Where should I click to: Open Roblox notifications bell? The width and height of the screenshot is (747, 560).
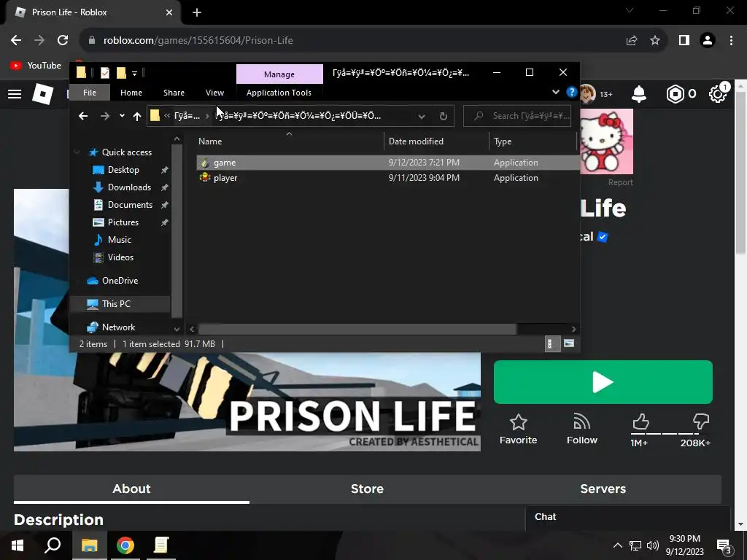639,94
